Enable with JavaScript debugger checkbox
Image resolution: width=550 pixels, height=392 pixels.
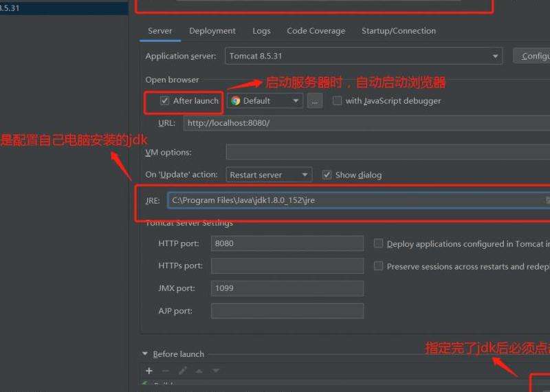click(337, 101)
